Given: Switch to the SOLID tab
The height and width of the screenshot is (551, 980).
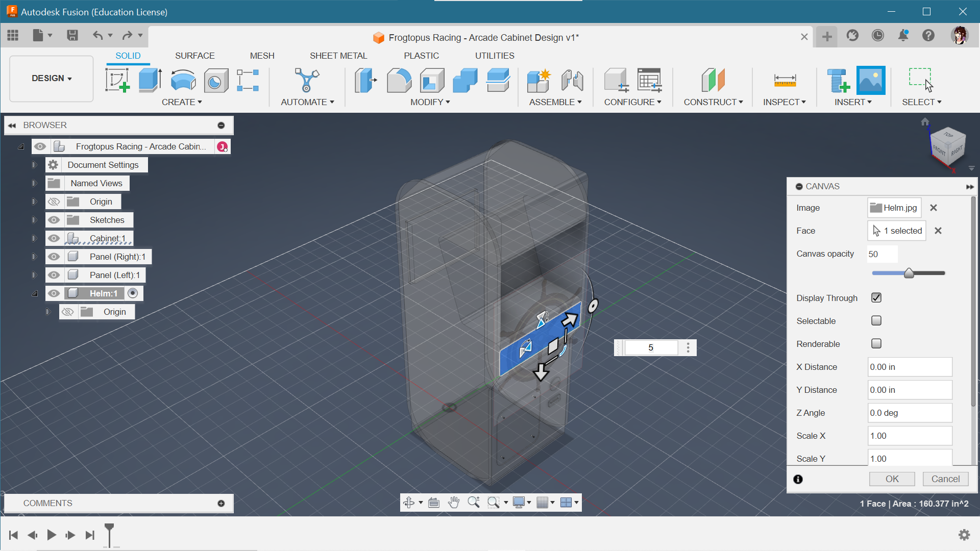Looking at the screenshot, I should pos(128,56).
